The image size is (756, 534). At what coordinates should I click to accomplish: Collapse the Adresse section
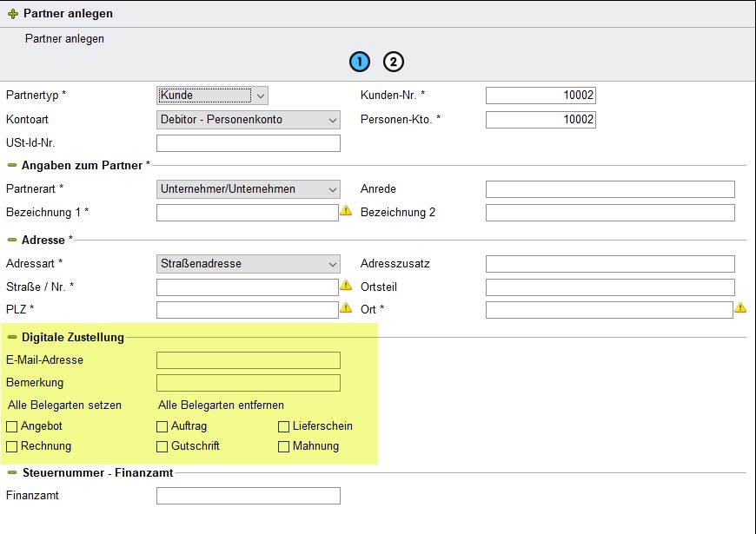pyautogui.click(x=12, y=240)
